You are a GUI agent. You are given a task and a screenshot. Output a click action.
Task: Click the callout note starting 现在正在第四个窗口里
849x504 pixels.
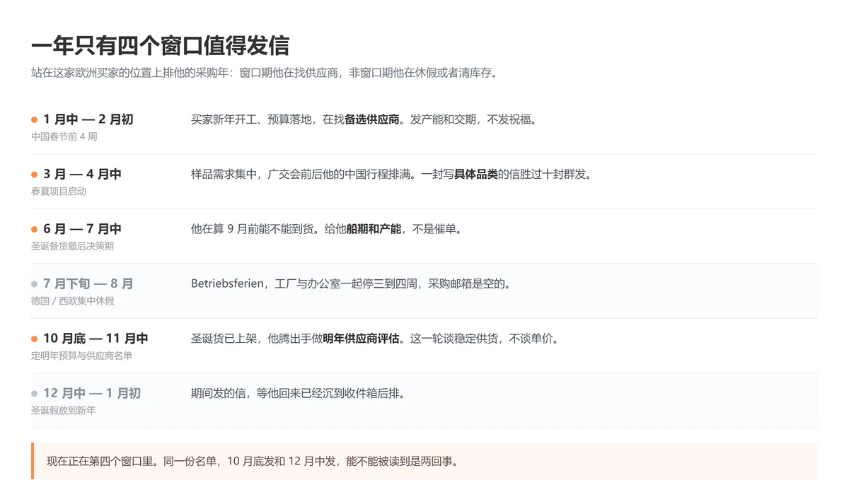pos(424,461)
